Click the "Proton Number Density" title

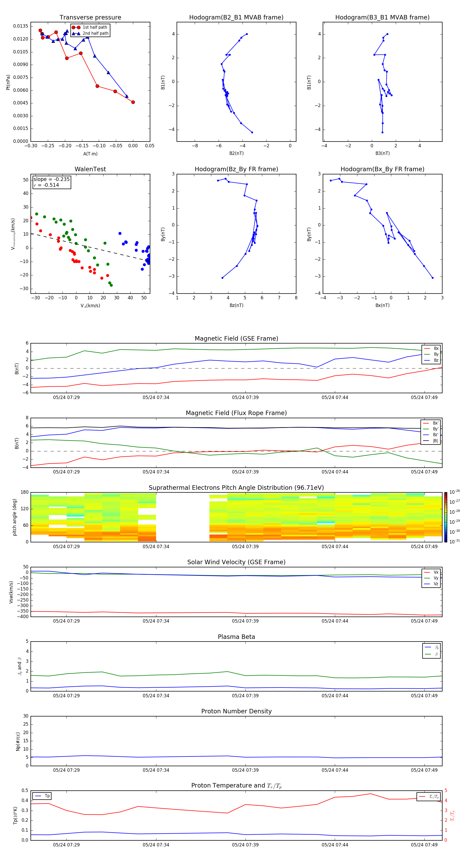(x=236, y=712)
